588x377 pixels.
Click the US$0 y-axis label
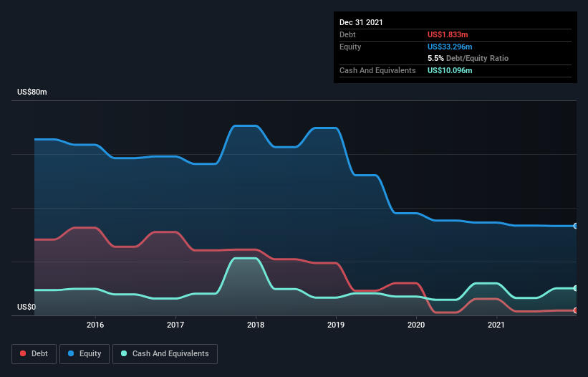pos(26,307)
